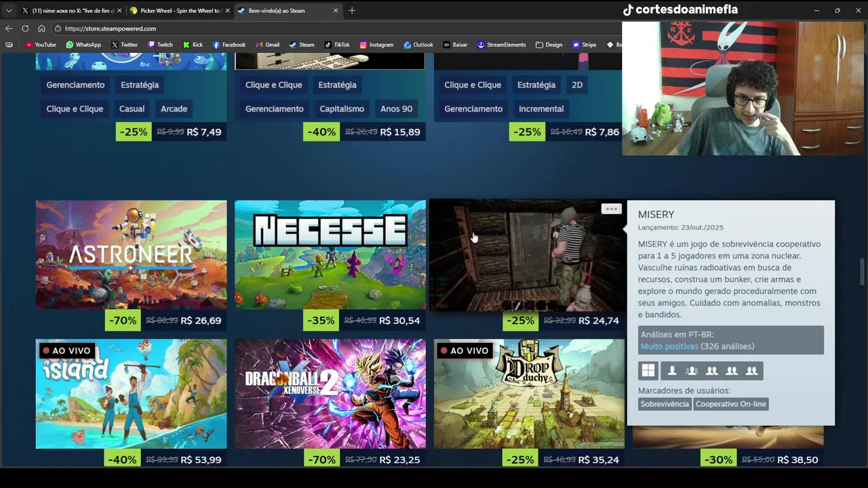This screenshot has height=488, width=868.
Task: View site information icon in address bar
Action: coord(58,28)
